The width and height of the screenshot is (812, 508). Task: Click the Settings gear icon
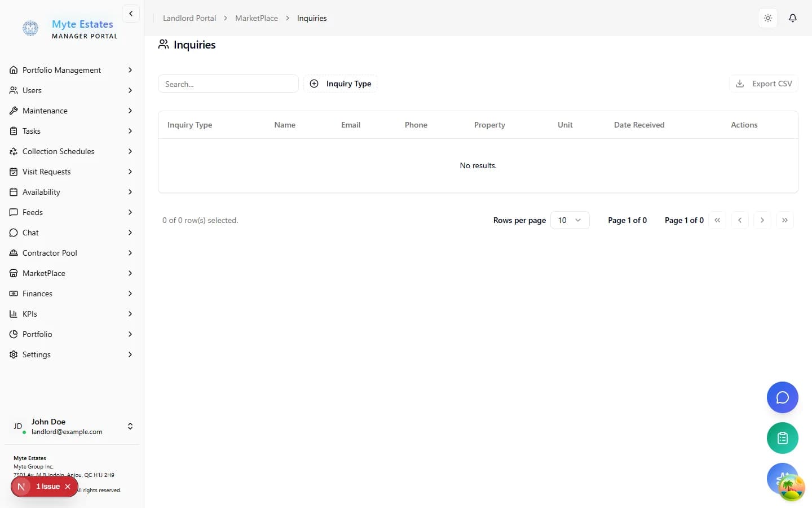pos(14,354)
